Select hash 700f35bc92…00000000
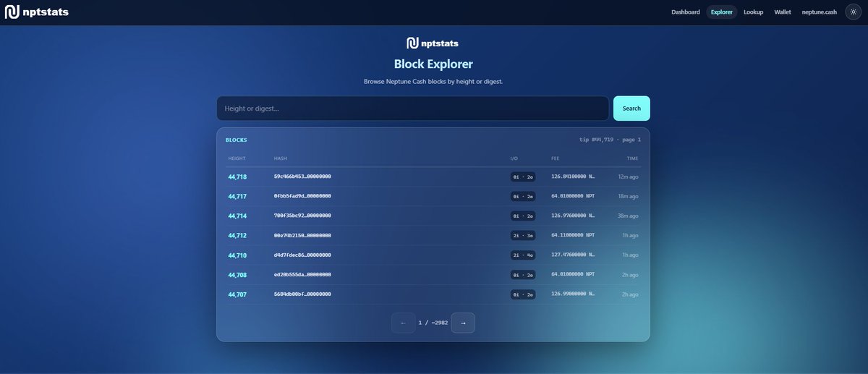 [302, 216]
